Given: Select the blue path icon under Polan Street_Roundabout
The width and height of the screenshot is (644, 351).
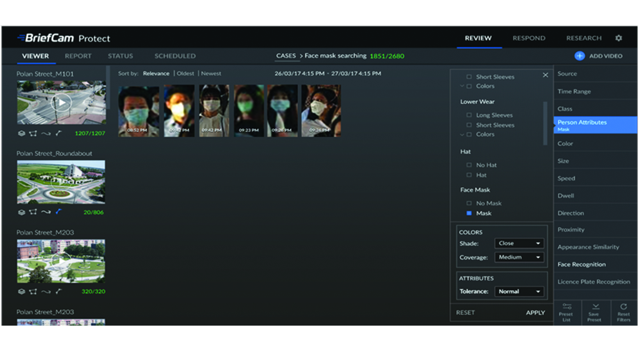Looking at the screenshot, I should click(59, 212).
